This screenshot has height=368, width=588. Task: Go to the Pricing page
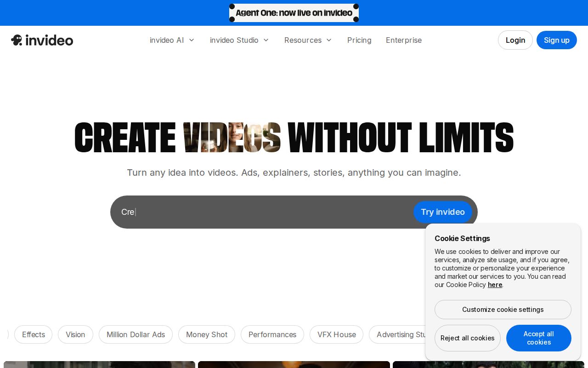(359, 40)
